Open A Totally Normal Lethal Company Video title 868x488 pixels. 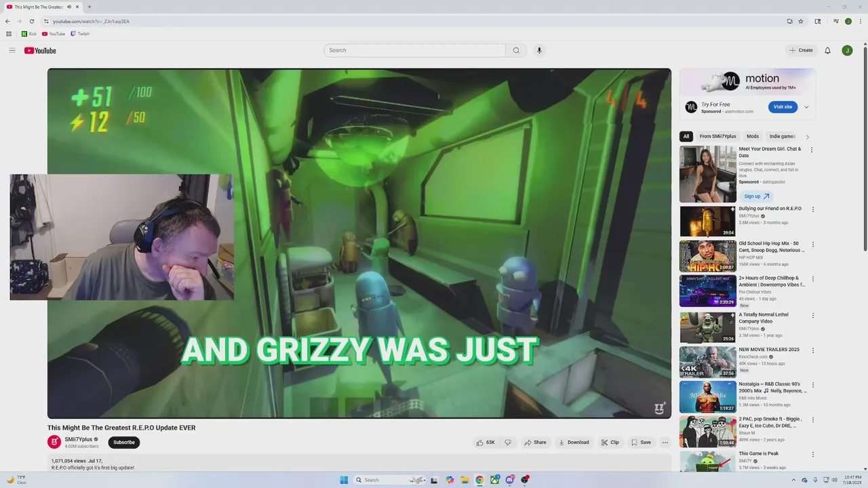(765, 318)
